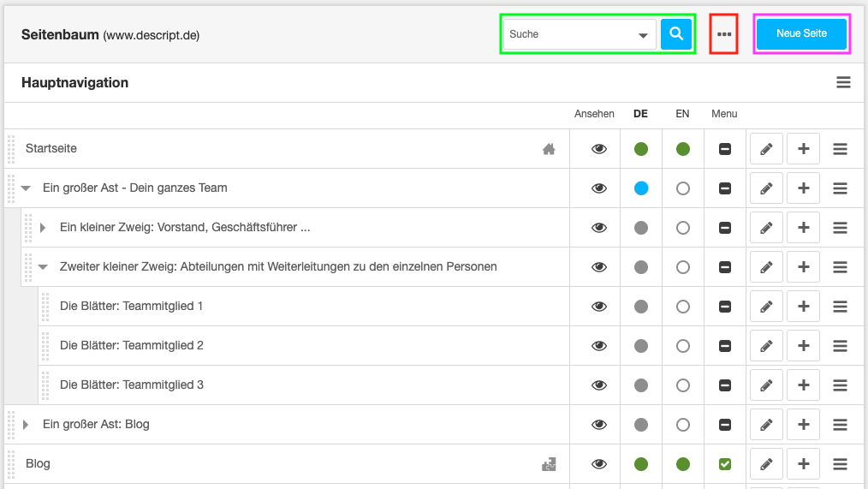Collapse the Zweiter kleiner Zweig: Abteilungen branch
The width and height of the screenshot is (868, 489).
[43, 267]
